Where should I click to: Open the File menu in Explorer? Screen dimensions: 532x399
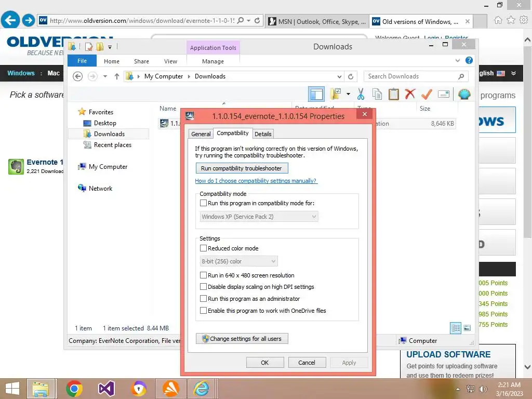(x=82, y=61)
